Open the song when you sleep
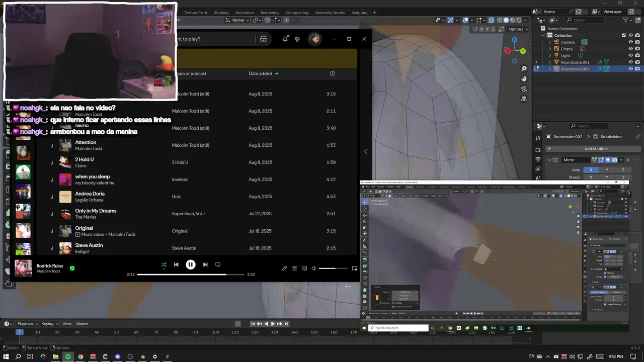The image size is (644, 362). (x=92, y=176)
